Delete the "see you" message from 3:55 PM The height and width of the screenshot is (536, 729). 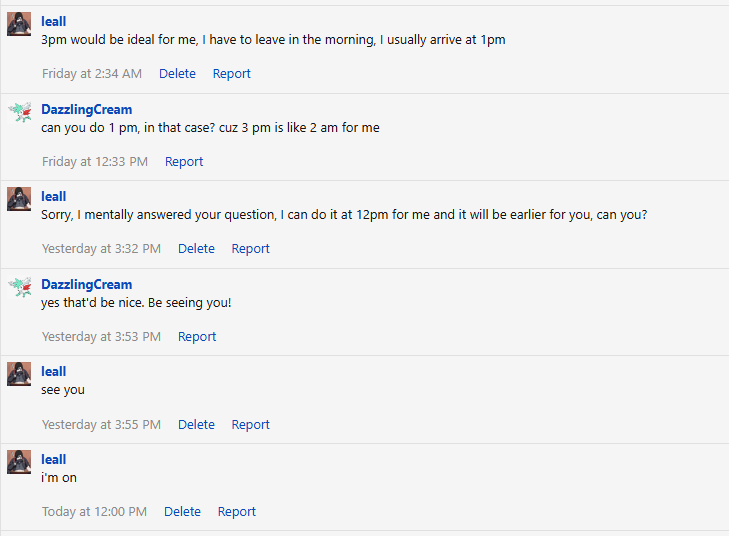[x=196, y=425]
